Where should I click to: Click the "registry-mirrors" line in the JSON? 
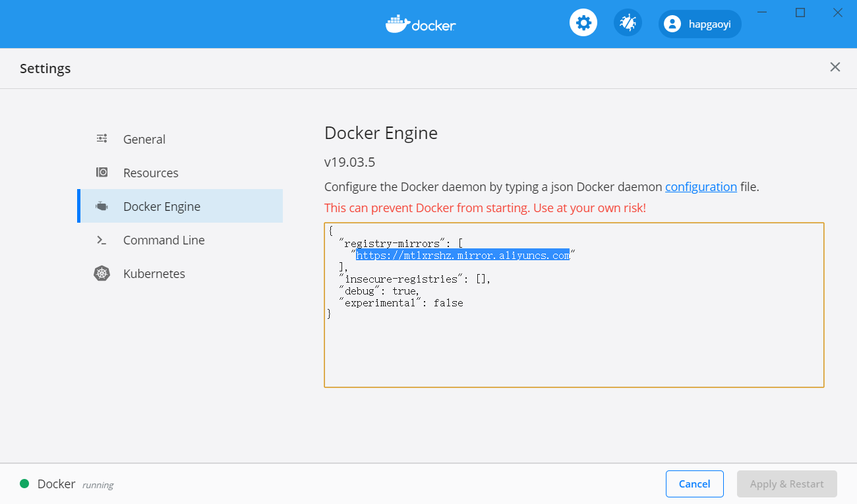401,243
